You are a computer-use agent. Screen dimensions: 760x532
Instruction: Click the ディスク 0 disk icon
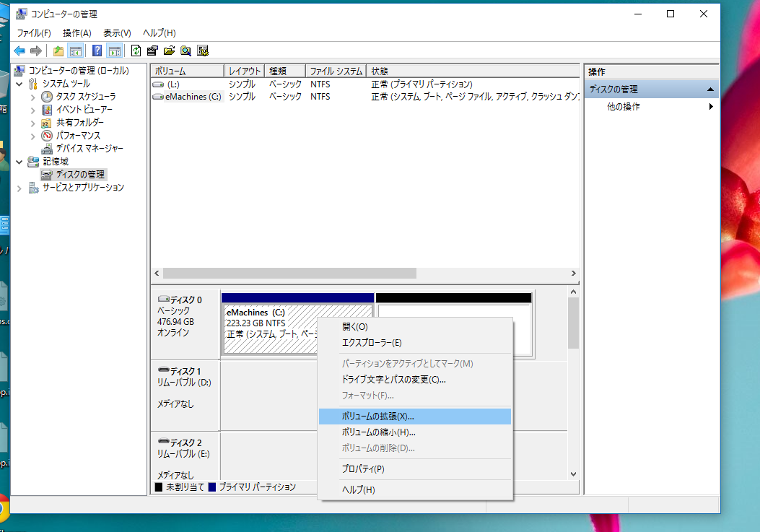(163, 300)
